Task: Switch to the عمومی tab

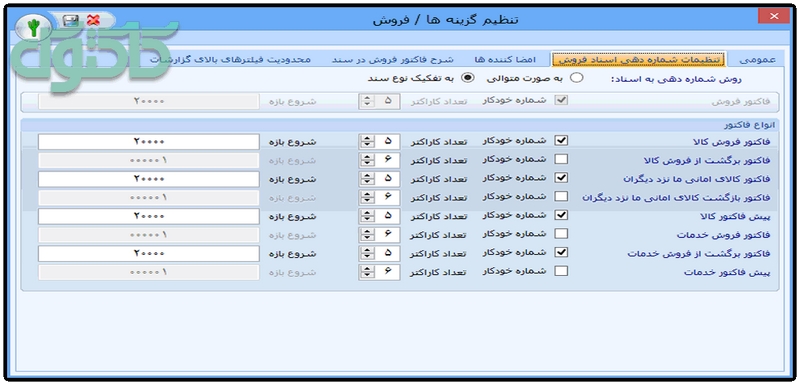Action: [x=758, y=59]
